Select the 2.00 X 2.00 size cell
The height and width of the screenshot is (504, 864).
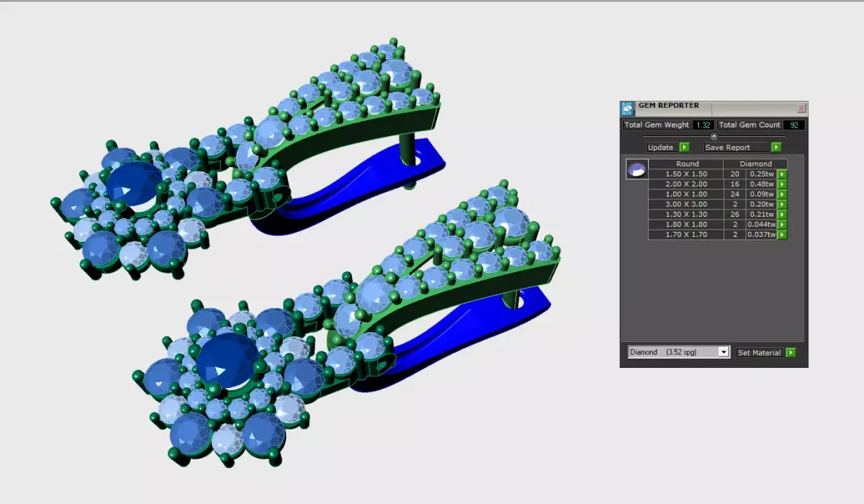pos(687,184)
